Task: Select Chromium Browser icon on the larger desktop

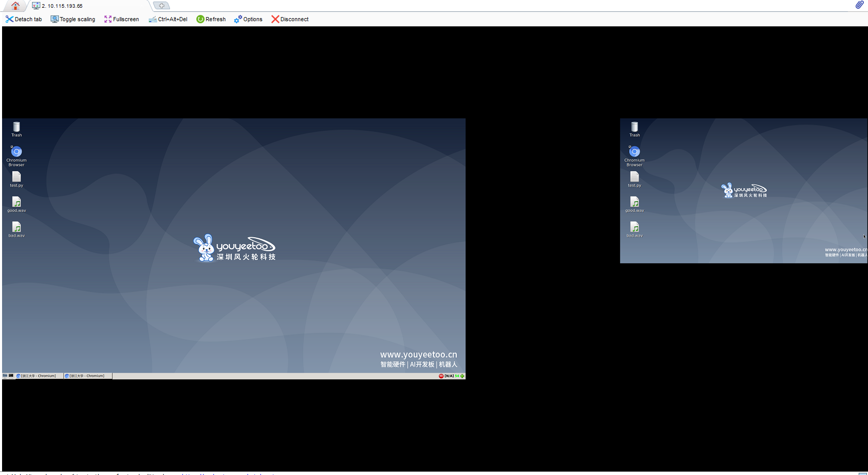Action: coord(17,153)
